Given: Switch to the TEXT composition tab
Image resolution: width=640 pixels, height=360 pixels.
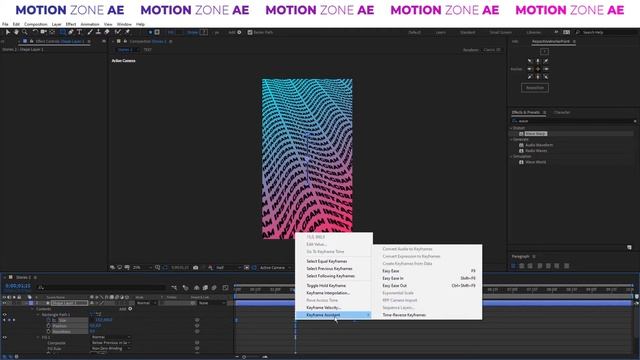Looking at the screenshot, I should tap(147, 50).
